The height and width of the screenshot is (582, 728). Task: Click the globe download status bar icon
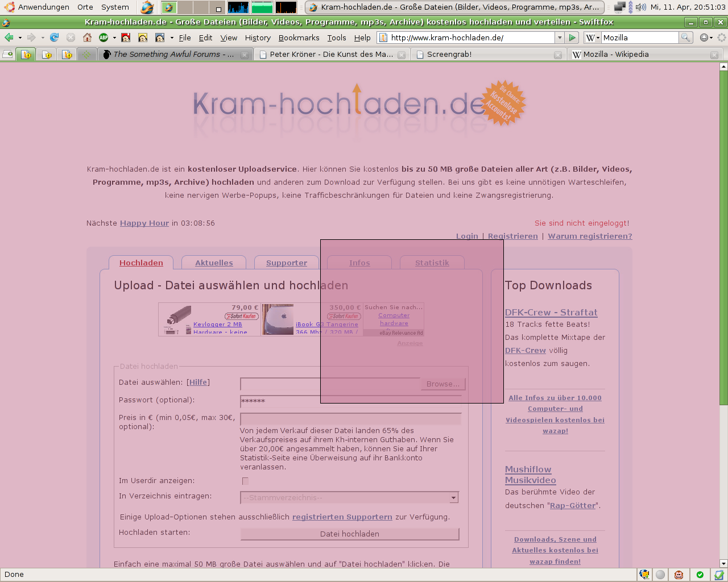(x=644, y=575)
